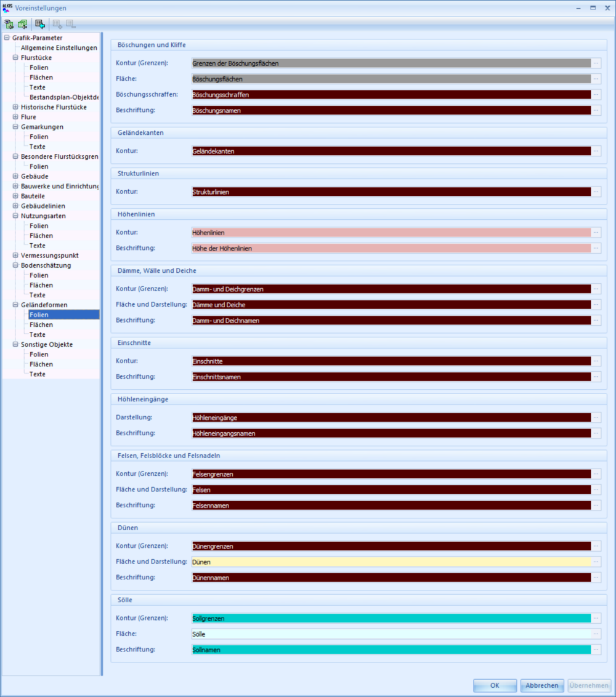
Task: Click the greyed table-with-plus toolbar icon
Action: click(57, 24)
